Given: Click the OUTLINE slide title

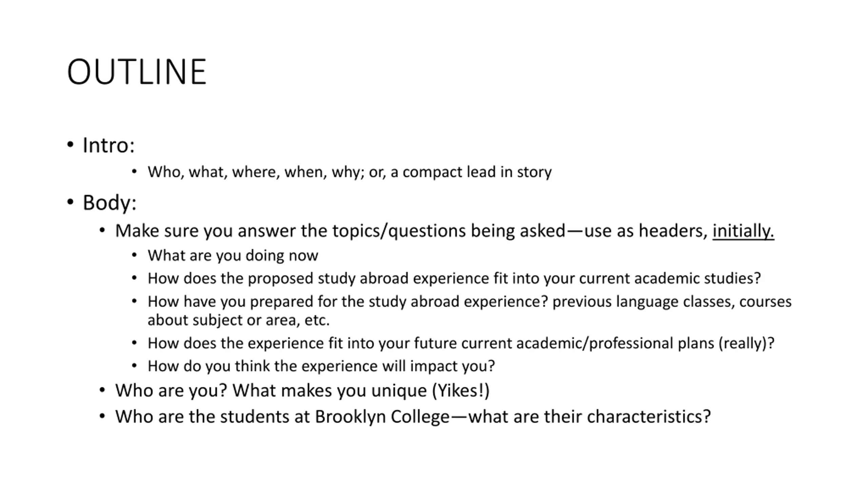Looking at the screenshot, I should pyautogui.click(x=137, y=72).
